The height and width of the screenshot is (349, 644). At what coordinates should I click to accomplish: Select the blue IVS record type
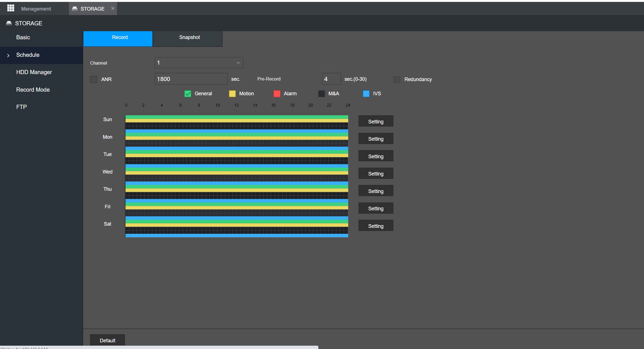click(366, 94)
